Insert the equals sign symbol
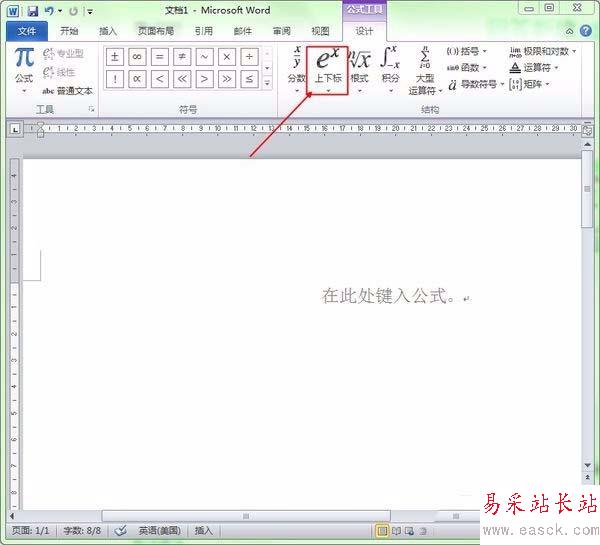The image size is (600, 545). [x=160, y=57]
